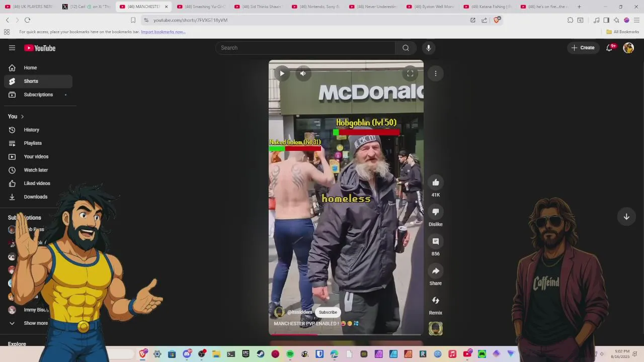The width and height of the screenshot is (644, 362).
Task: Start voice search with the microphone icon
Action: 429,48
